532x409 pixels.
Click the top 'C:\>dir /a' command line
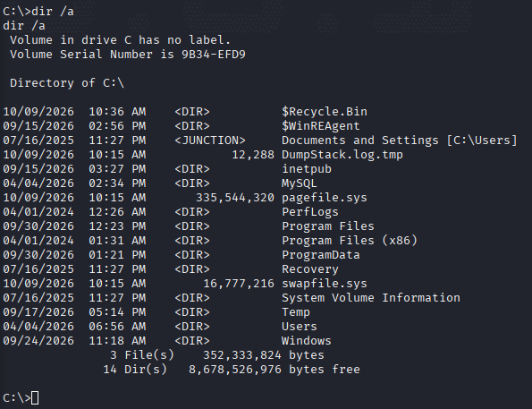(38, 12)
